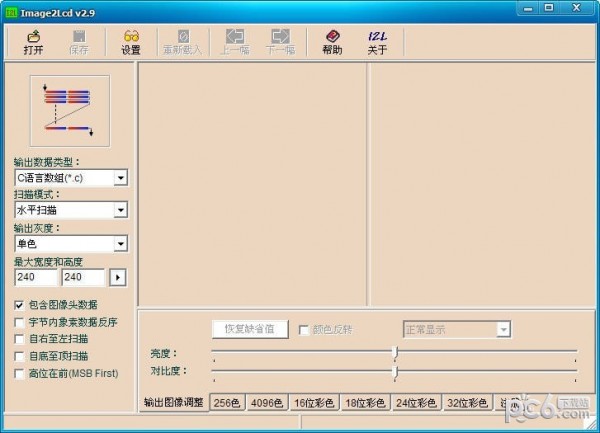Viewport: 600px width, 433px height.
Task: Switch to 256色 tab
Action: tap(227, 403)
